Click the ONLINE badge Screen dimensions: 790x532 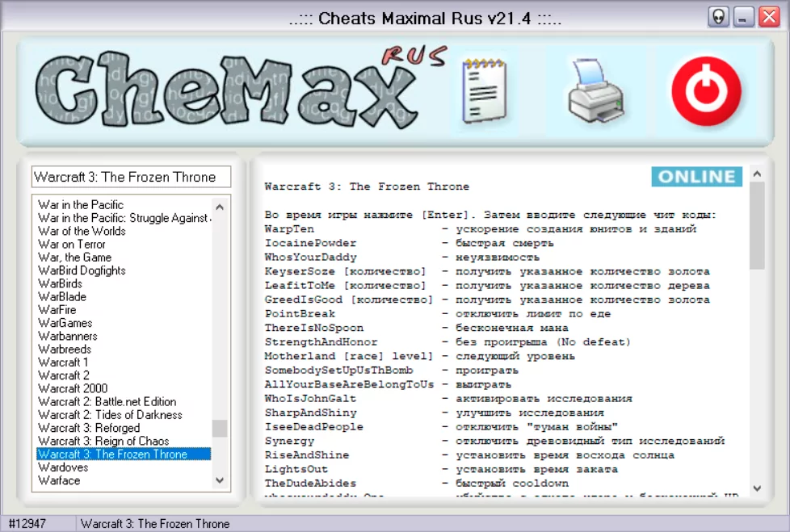pyautogui.click(x=696, y=177)
